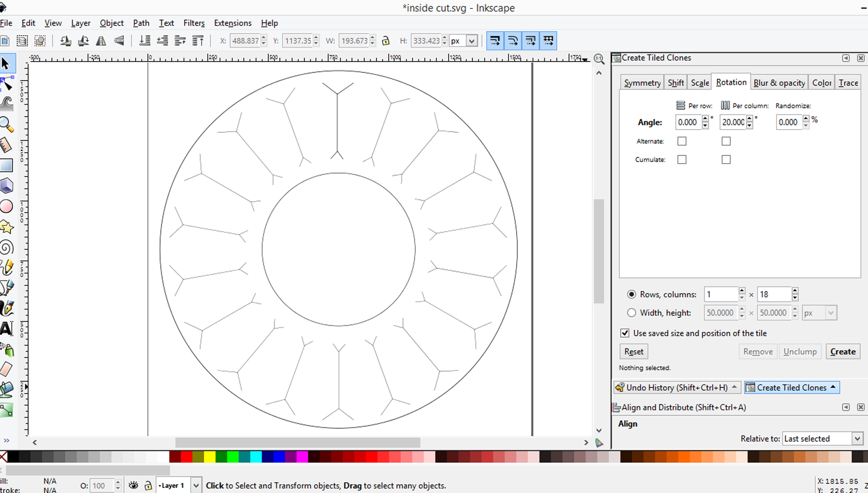Image resolution: width=868 pixels, height=493 pixels.
Task: Check Cumulate per row checkbox
Action: 682,159
